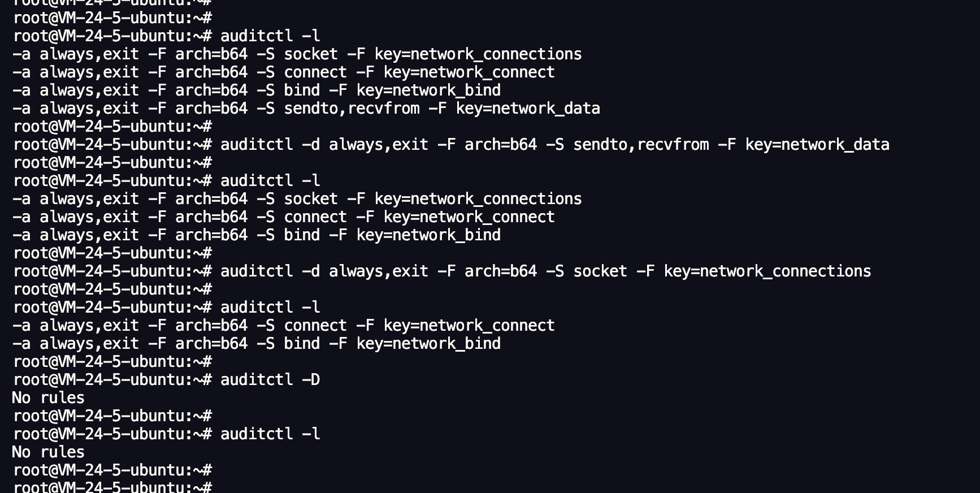Click 'key=network_connections' in the socket delete command

767,271
